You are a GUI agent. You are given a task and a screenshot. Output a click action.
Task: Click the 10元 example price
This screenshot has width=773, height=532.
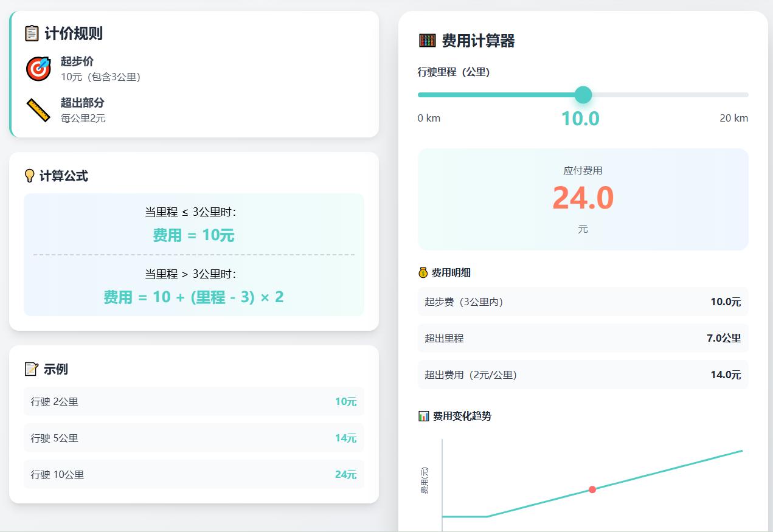345,402
